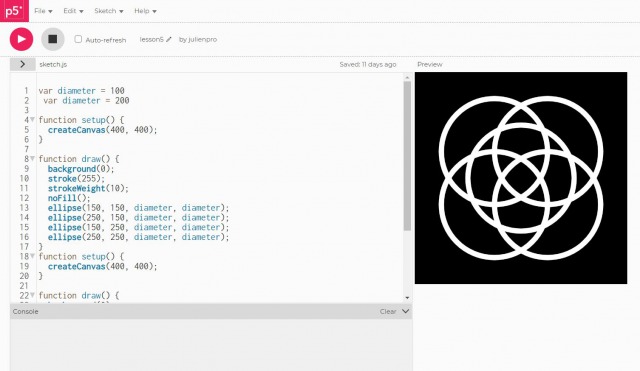This screenshot has width=640, height=371.
Task: Place cursor on 'var diameter = 200' line
Action: coord(86,100)
